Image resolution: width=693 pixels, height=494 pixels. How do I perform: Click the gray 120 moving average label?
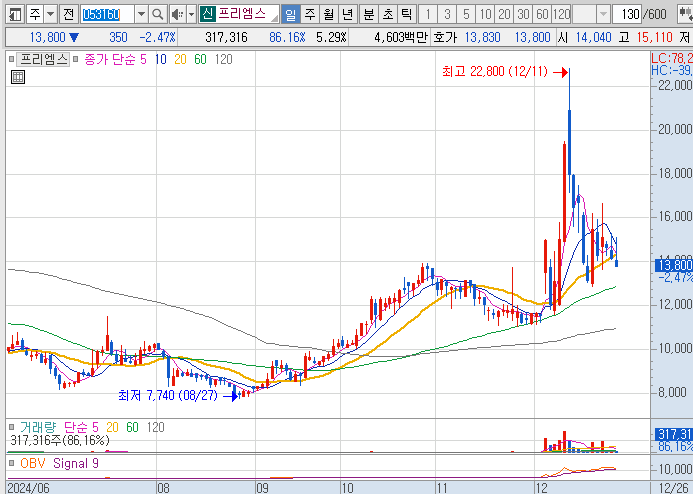click(224, 59)
